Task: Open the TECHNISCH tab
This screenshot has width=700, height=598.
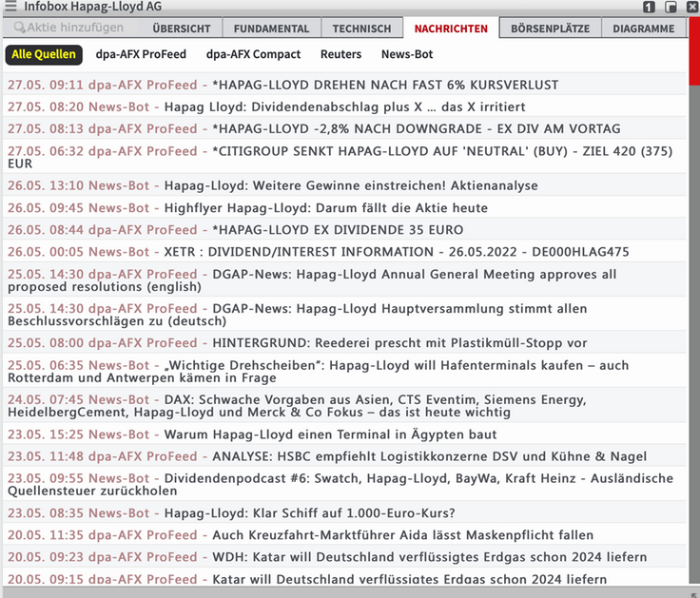Action: (361, 29)
